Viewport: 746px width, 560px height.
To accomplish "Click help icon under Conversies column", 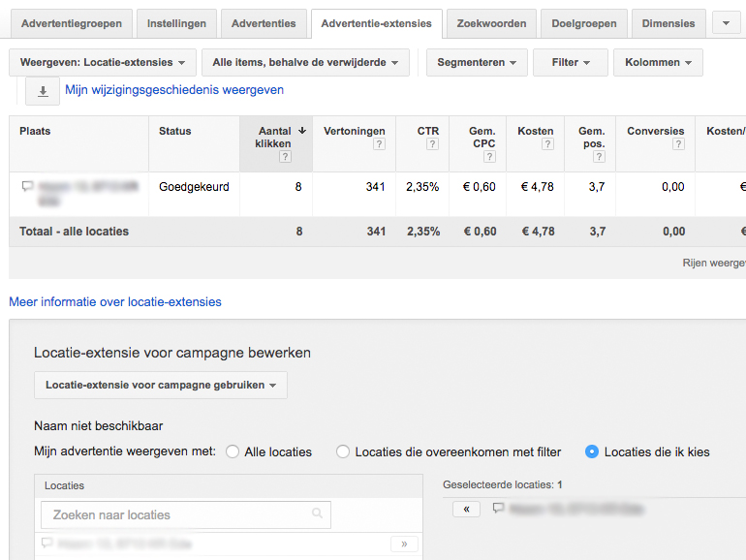I will pyautogui.click(x=678, y=144).
